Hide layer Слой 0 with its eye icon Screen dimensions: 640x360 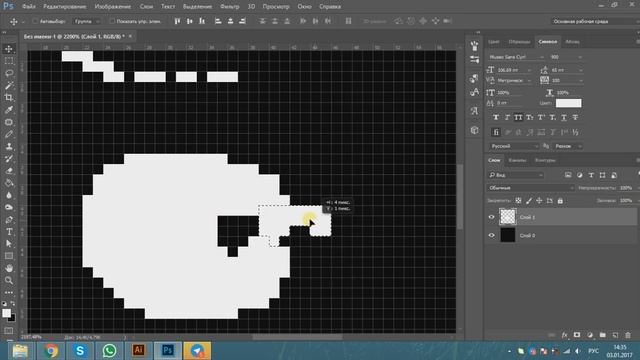pos(491,236)
